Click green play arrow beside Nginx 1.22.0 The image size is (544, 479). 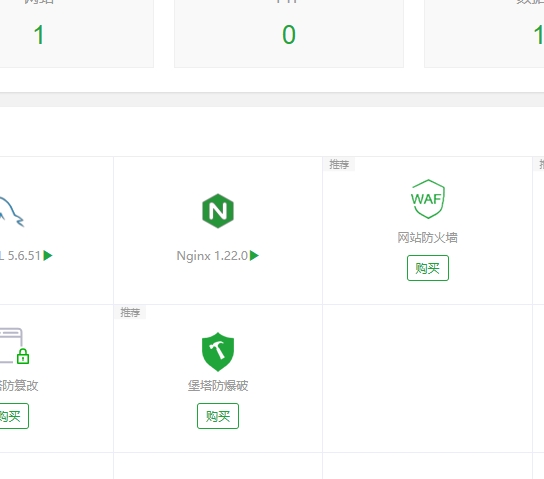pos(254,256)
